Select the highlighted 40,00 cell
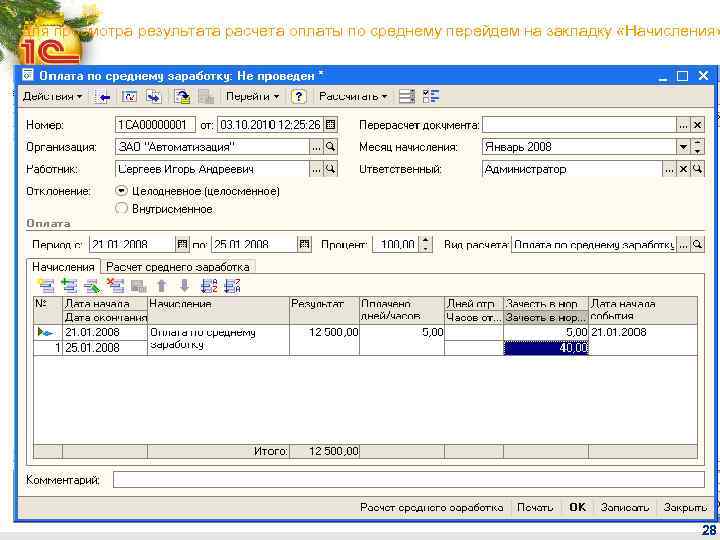Viewport: 720px width, 540px height. tap(546, 348)
